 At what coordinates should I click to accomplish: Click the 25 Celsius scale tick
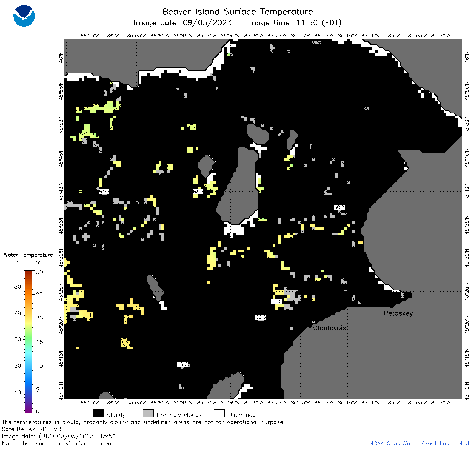[x=40, y=295]
